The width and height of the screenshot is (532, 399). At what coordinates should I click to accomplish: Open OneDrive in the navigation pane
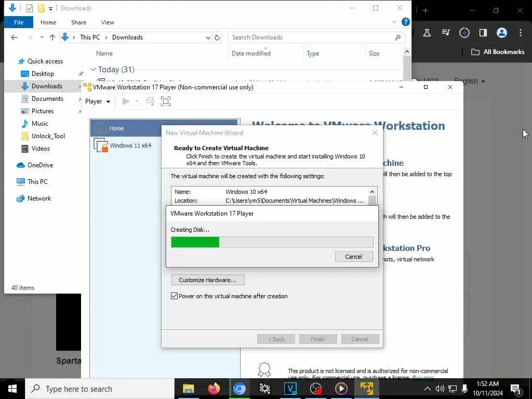40,165
